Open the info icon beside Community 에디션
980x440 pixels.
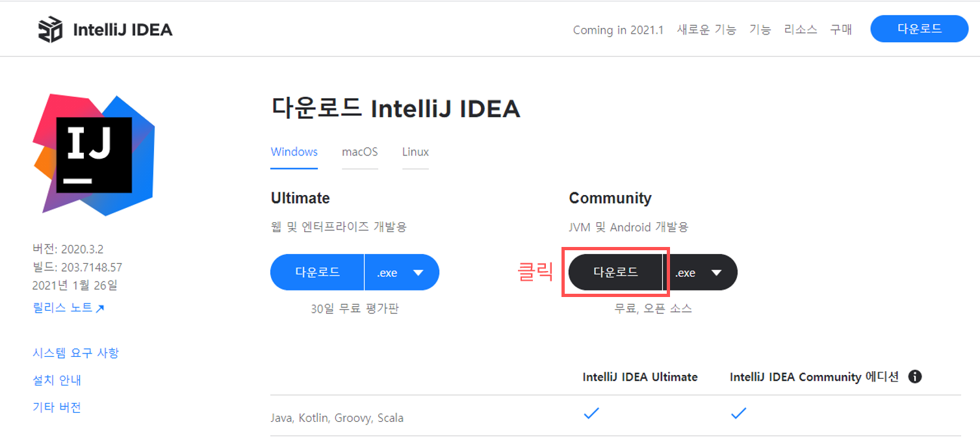915,376
